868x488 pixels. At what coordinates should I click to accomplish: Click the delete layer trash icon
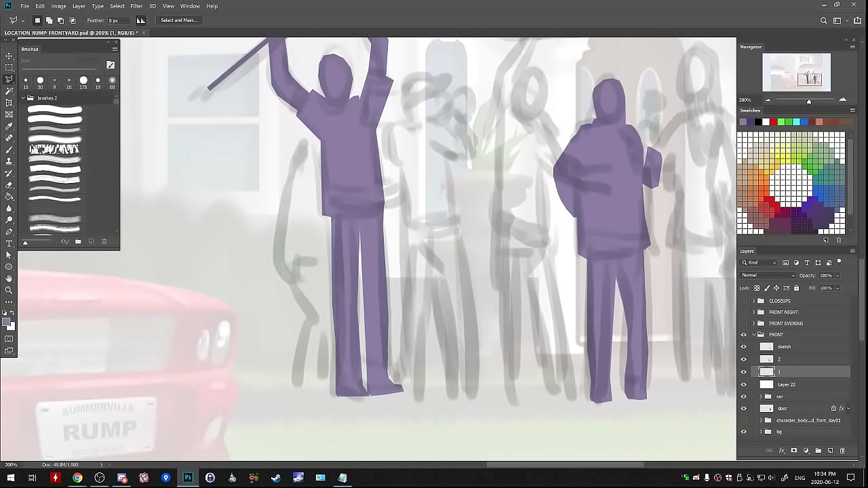[x=842, y=451]
